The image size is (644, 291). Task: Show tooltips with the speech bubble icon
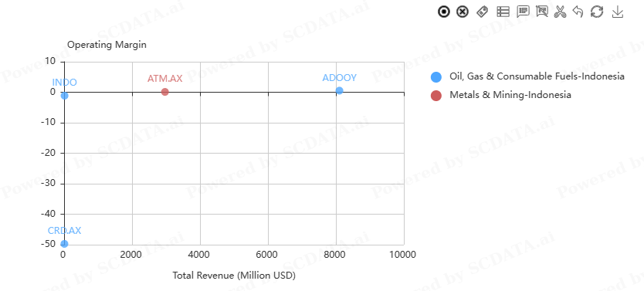click(523, 12)
